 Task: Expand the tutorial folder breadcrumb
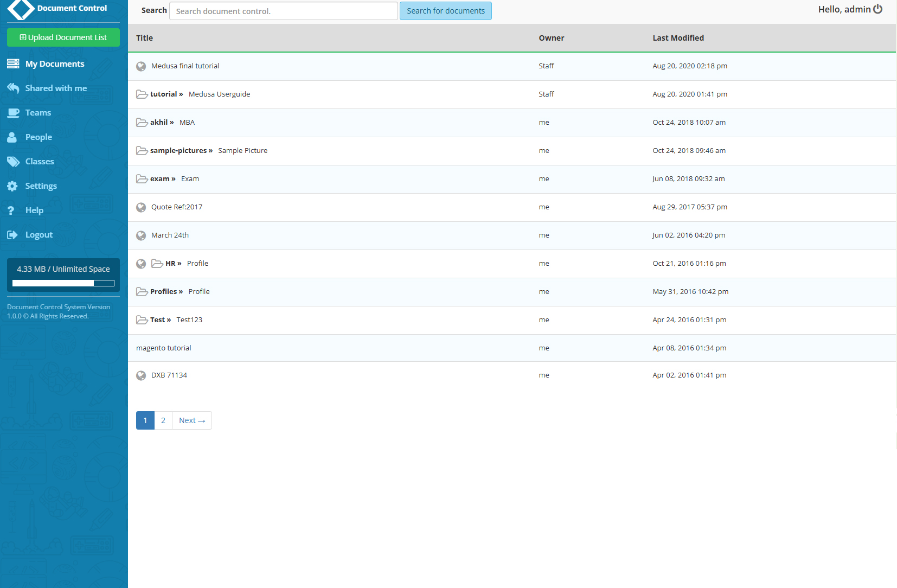164,94
